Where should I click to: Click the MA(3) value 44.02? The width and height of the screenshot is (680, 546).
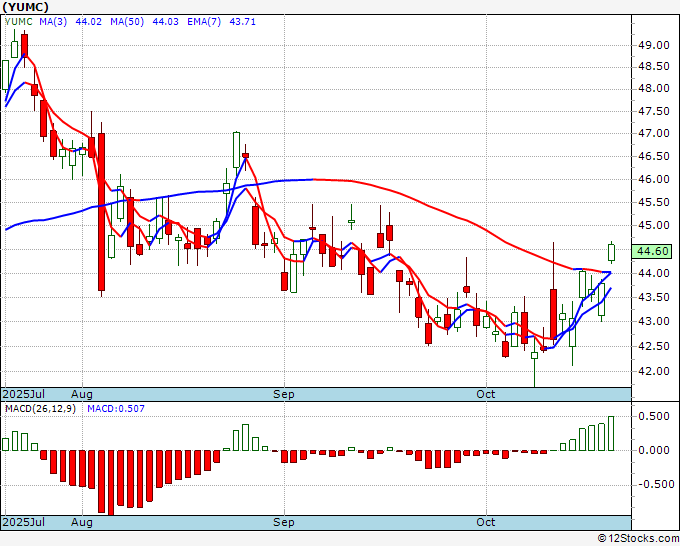coord(88,22)
